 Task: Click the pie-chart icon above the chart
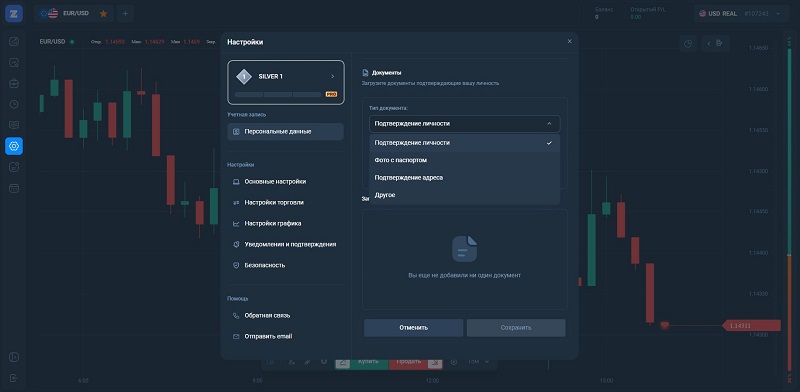coord(688,43)
